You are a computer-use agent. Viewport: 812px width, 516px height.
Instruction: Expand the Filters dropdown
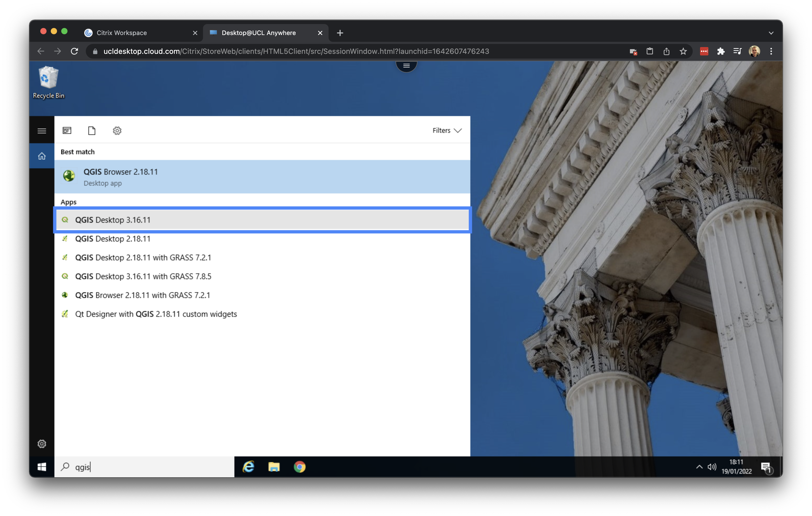point(447,130)
